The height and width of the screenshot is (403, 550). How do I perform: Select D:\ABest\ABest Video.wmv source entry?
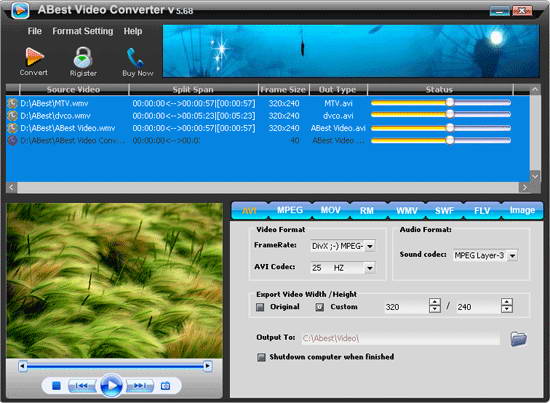(x=68, y=128)
